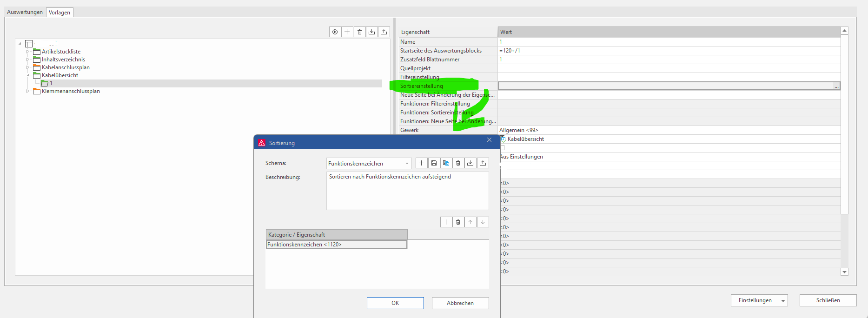The height and width of the screenshot is (318, 868).
Task: Click the generate reports play icon above tree
Action: pyautogui.click(x=335, y=32)
